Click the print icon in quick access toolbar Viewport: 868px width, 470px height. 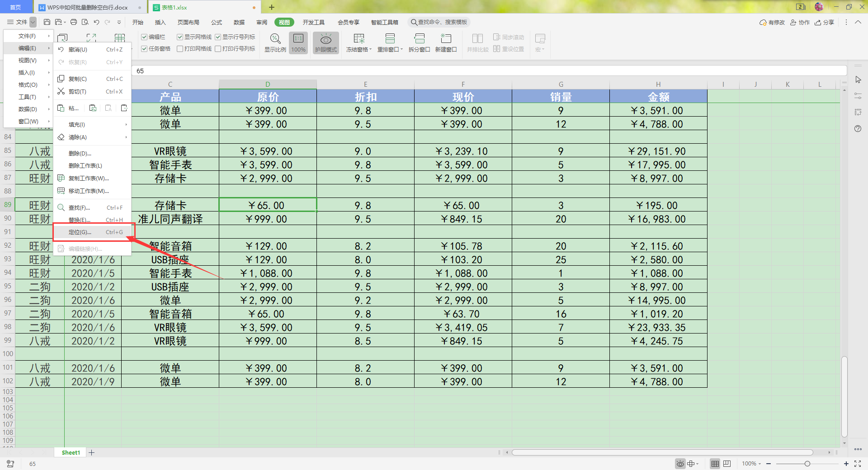[74, 22]
